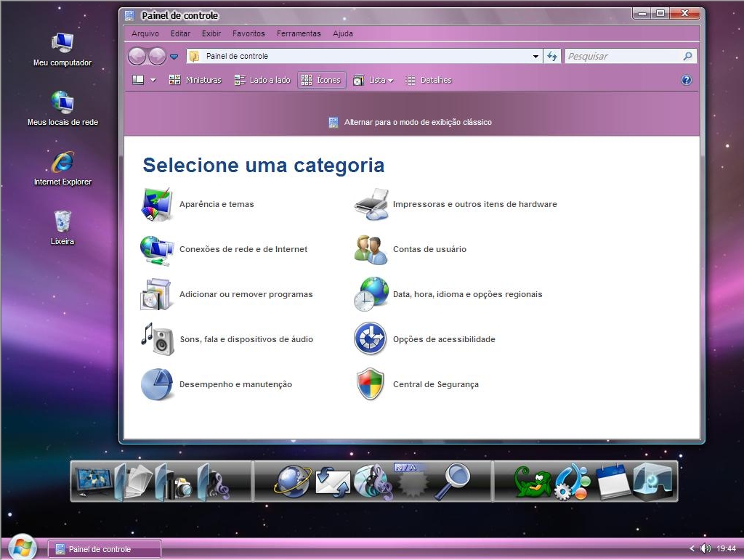
Task: Open the Central de Segurança shield icon
Action: click(x=371, y=384)
